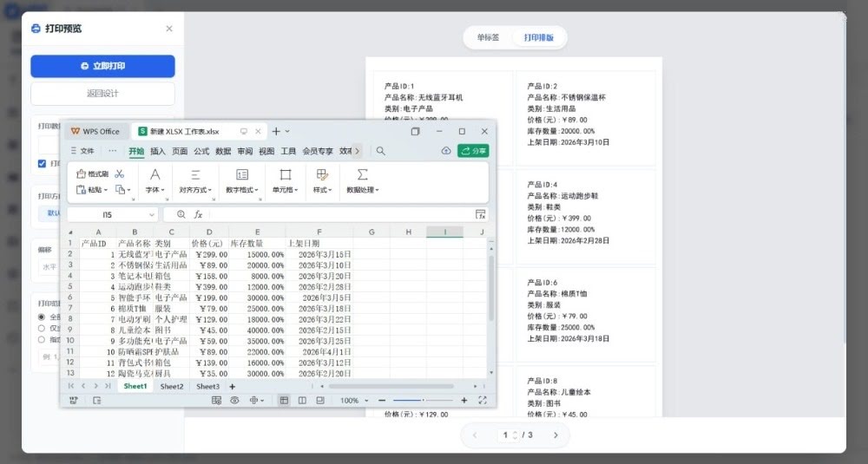Click the column F header in spreadsheet
868x464 pixels.
click(319, 232)
